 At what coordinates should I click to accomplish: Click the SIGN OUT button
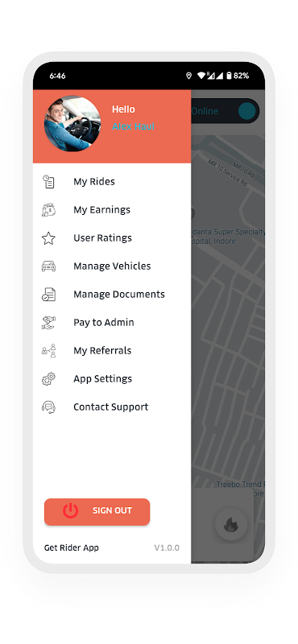(x=97, y=512)
